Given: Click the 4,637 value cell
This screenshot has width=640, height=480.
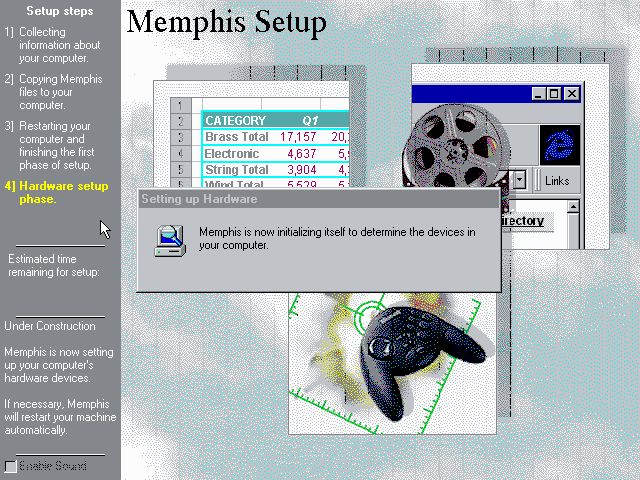Looking at the screenshot, I should (x=302, y=153).
